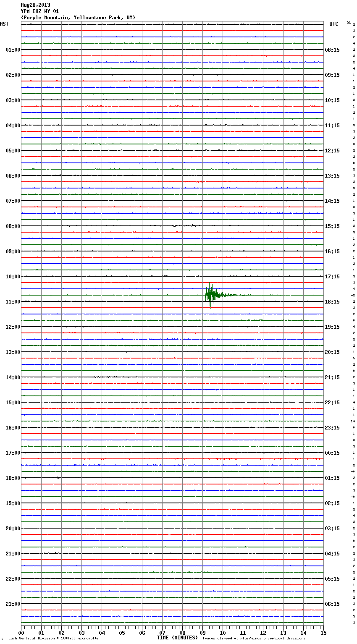Select the 19:00 MST time label
The width and height of the screenshot is (357, 644).
[13, 503]
